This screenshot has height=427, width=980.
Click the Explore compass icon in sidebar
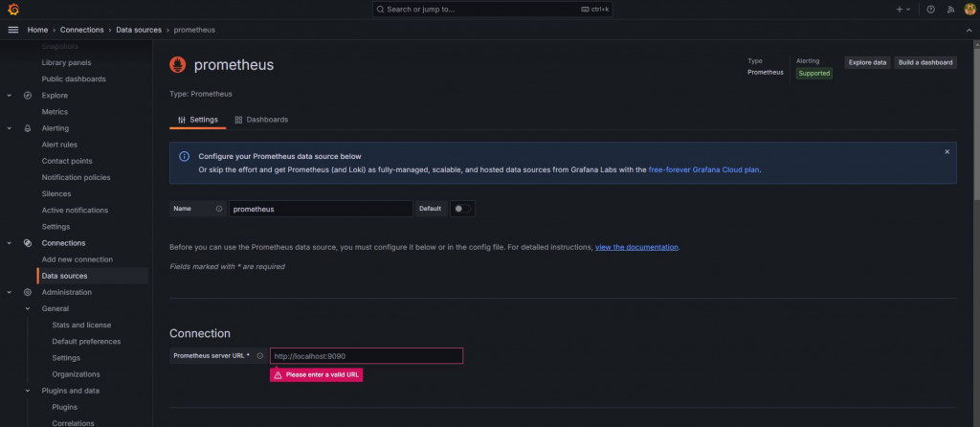click(28, 96)
